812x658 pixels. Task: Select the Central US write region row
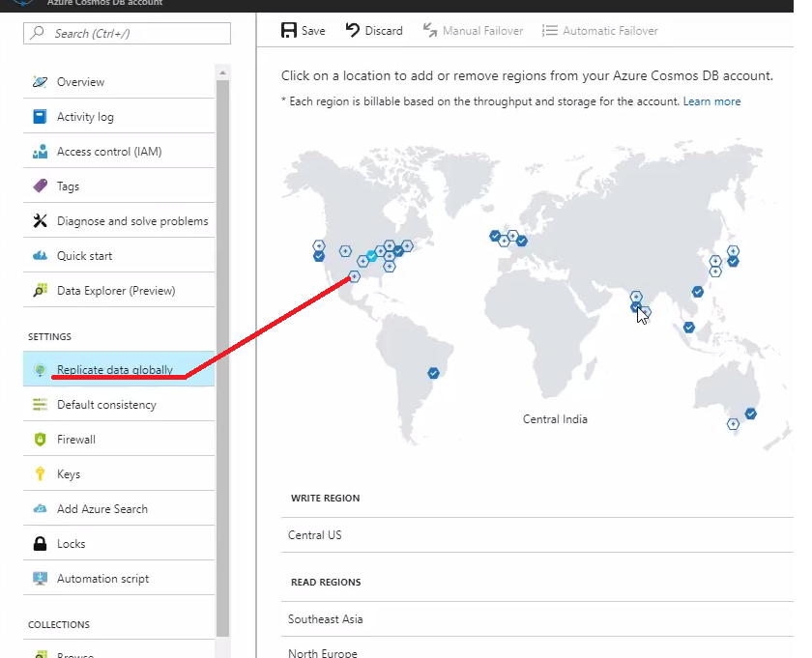click(x=537, y=534)
